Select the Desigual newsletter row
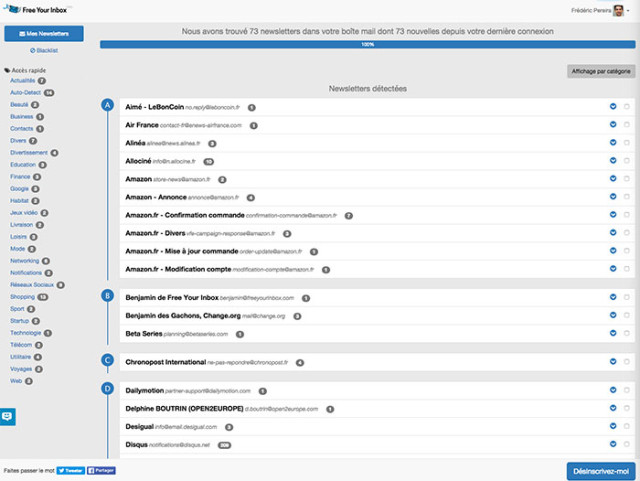 tap(377, 427)
